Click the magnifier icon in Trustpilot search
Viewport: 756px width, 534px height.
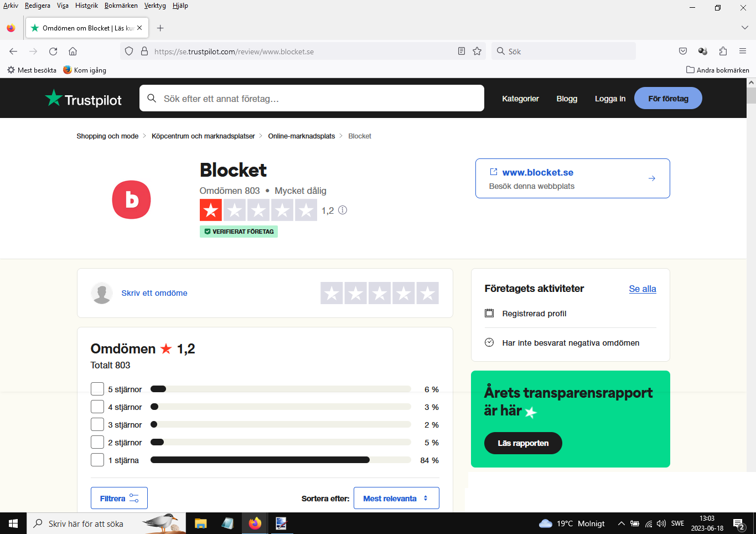pos(152,98)
